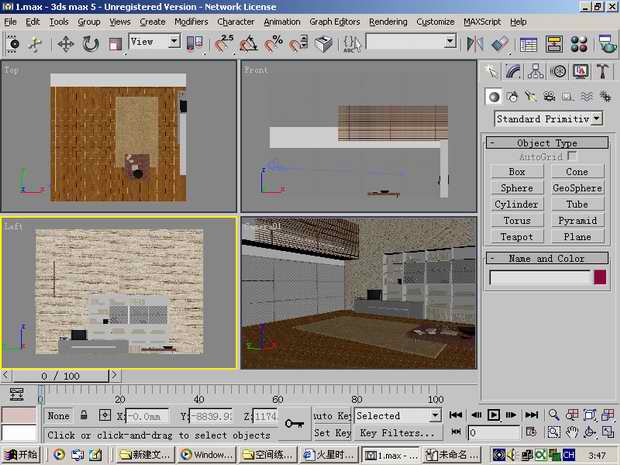Viewport: 620px width, 465px height.
Task: Open the named selection sets dropdown
Action: [411, 42]
